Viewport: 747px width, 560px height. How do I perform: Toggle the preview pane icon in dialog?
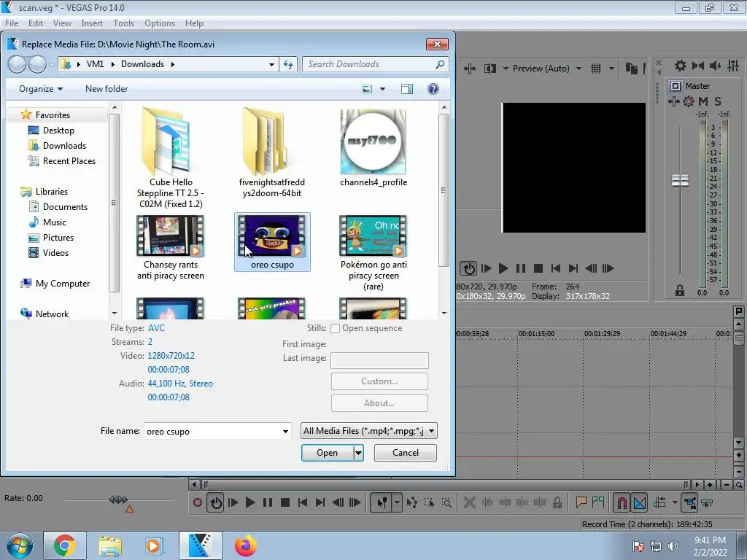[407, 89]
